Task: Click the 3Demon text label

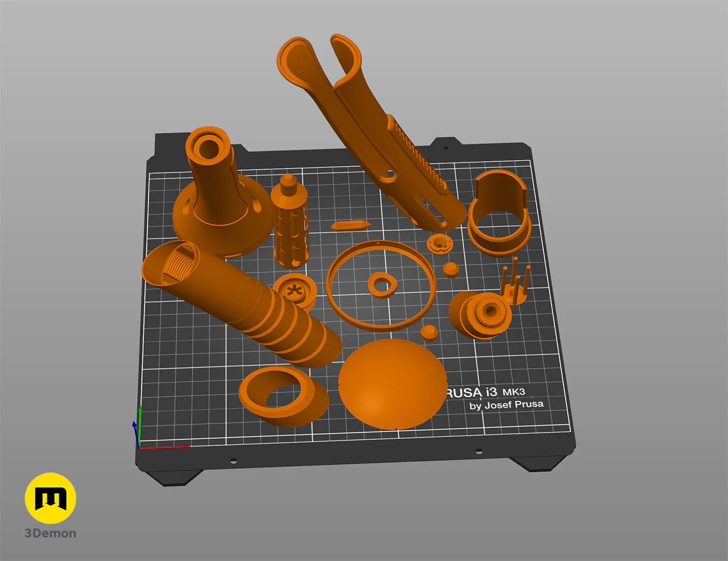Action: click(x=50, y=533)
